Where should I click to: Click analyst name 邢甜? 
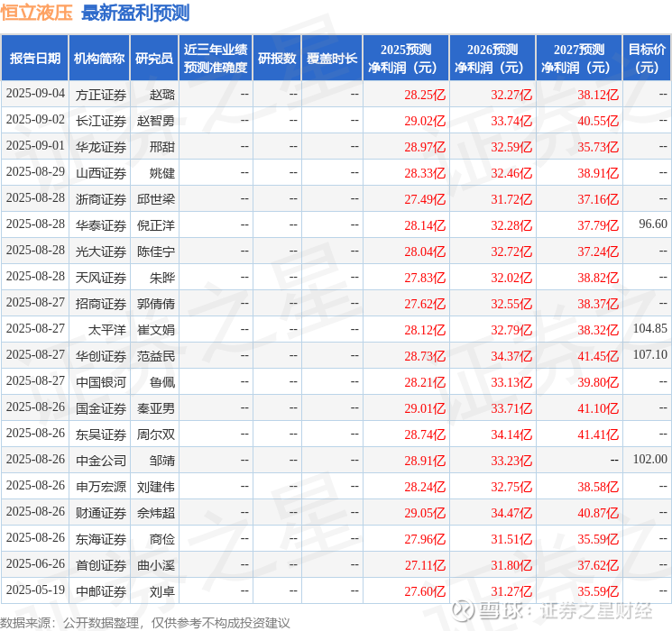coord(162,147)
